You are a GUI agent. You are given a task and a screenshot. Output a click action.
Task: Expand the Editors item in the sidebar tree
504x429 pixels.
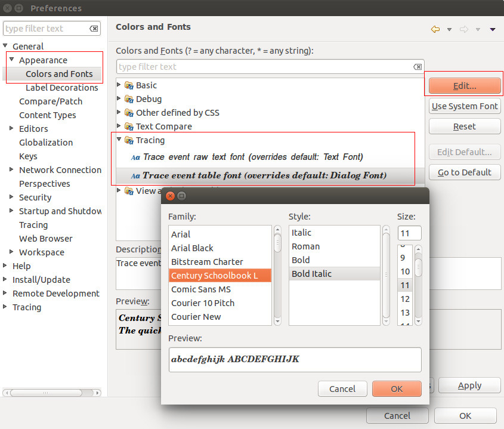11,128
